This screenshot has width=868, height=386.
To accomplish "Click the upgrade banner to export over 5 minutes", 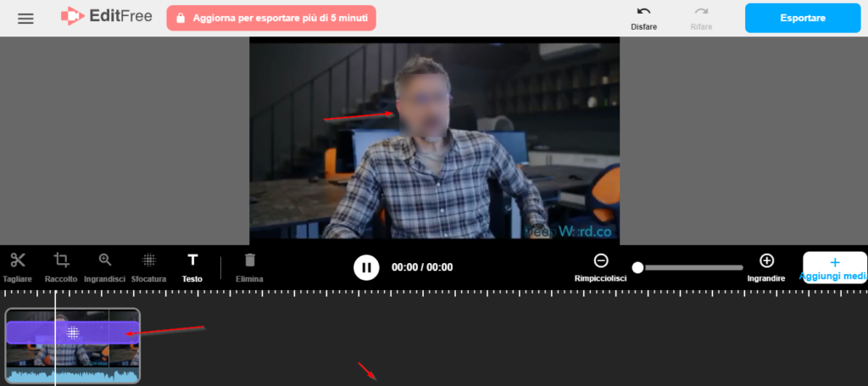I will (x=271, y=19).
